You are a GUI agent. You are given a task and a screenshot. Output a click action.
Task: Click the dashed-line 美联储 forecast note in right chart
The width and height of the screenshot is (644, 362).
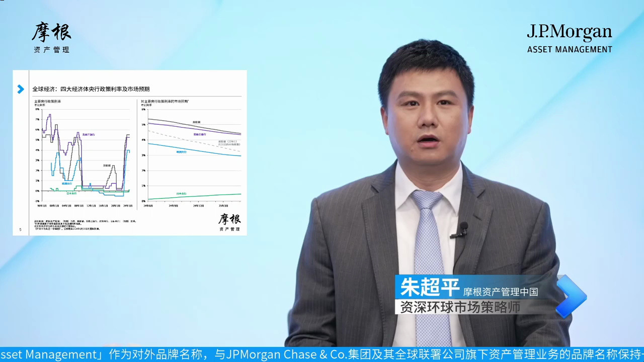[229, 143]
